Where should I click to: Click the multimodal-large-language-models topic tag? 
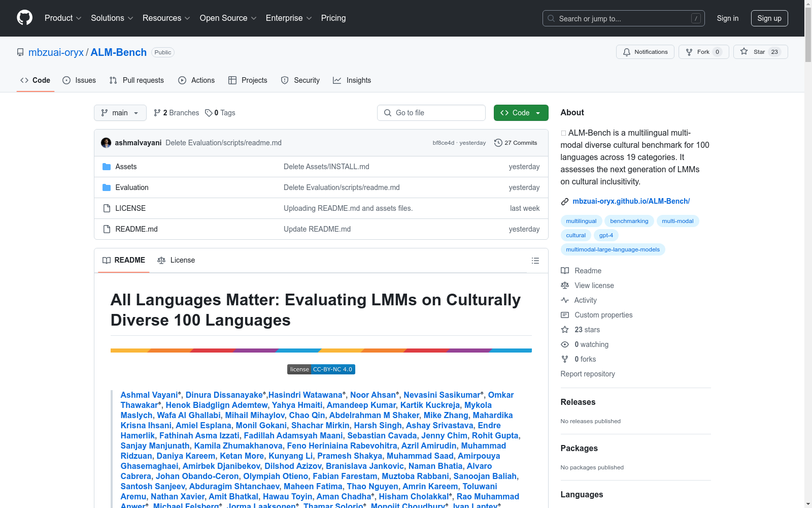point(613,249)
